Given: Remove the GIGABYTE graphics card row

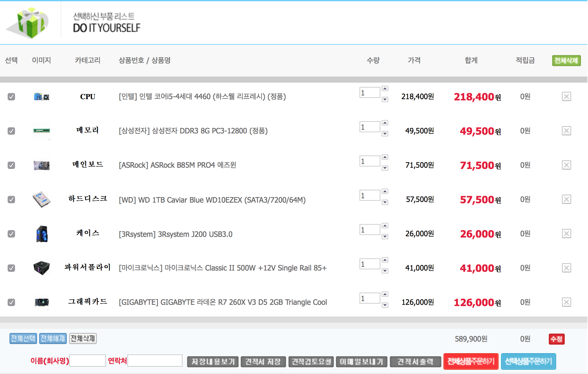Looking at the screenshot, I should pyautogui.click(x=566, y=302).
